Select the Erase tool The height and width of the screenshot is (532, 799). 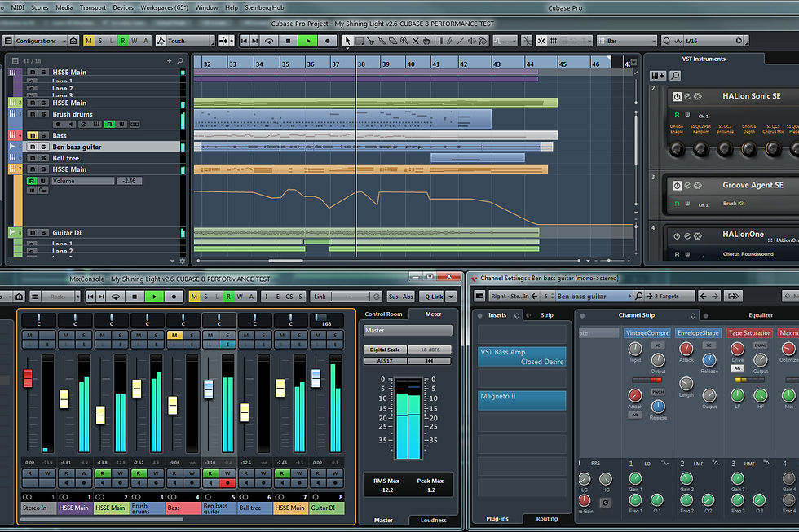pos(393,41)
